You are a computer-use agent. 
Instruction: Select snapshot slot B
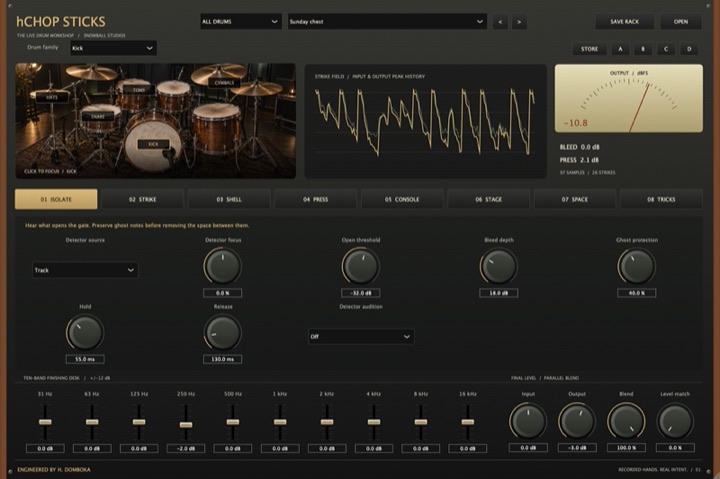click(x=643, y=49)
